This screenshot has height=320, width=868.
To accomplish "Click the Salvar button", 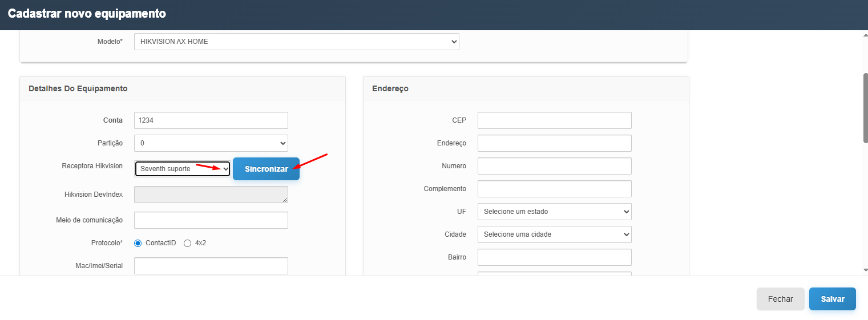I will pyautogui.click(x=832, y=299).
